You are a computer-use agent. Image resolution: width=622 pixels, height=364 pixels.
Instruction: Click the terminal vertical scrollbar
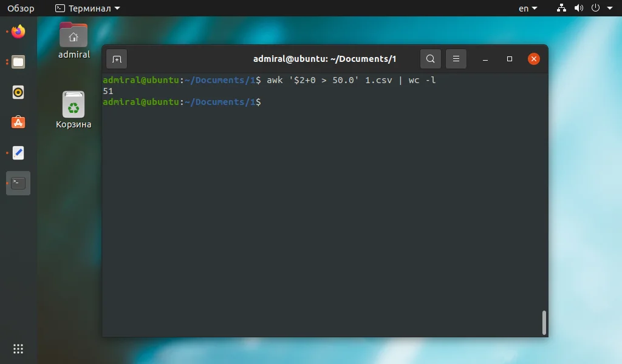pos(544,323)
